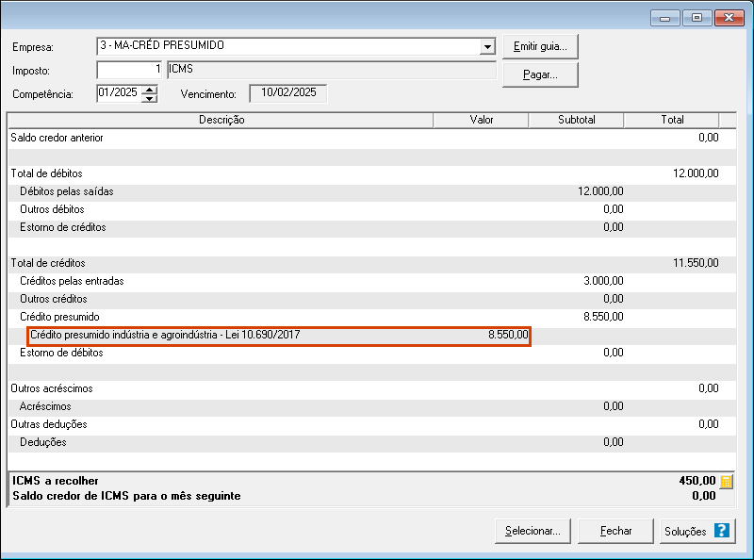This screenshot has width=754, height=560.
Task: Click the Vencimento date field
Action: 287,92
